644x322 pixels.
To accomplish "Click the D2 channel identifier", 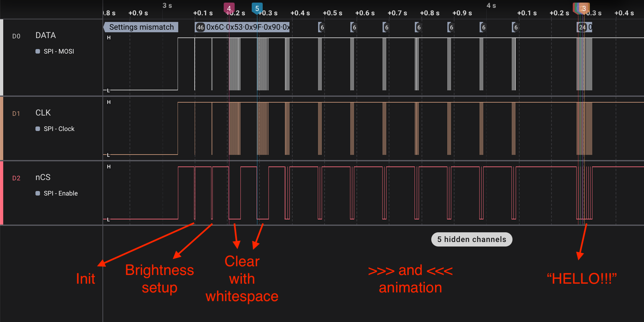I will tap(16, 178).
